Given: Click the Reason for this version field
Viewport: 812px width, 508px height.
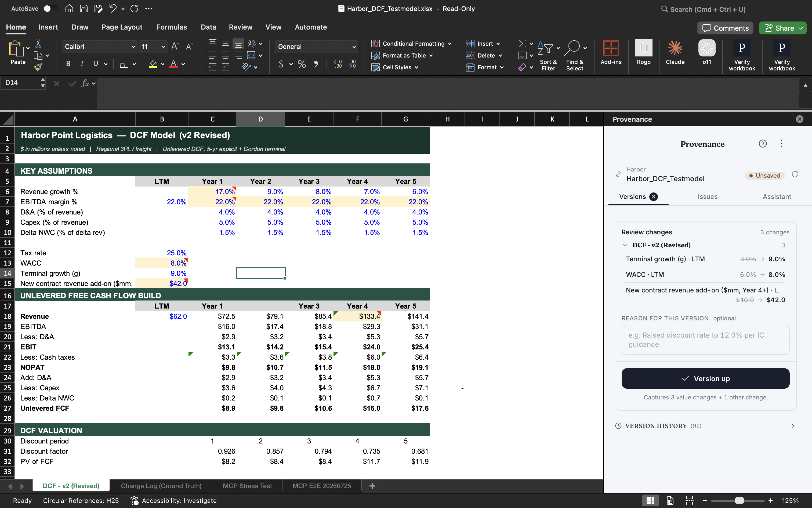Looking at the screenshot, I should 705,340.
